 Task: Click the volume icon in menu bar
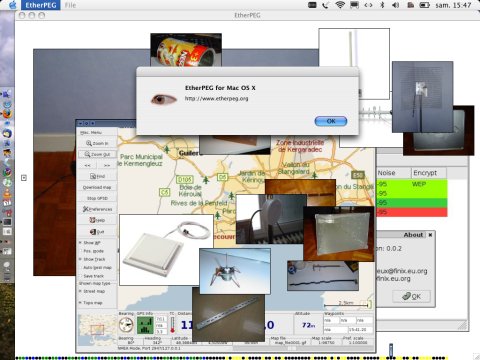(396, 5)
